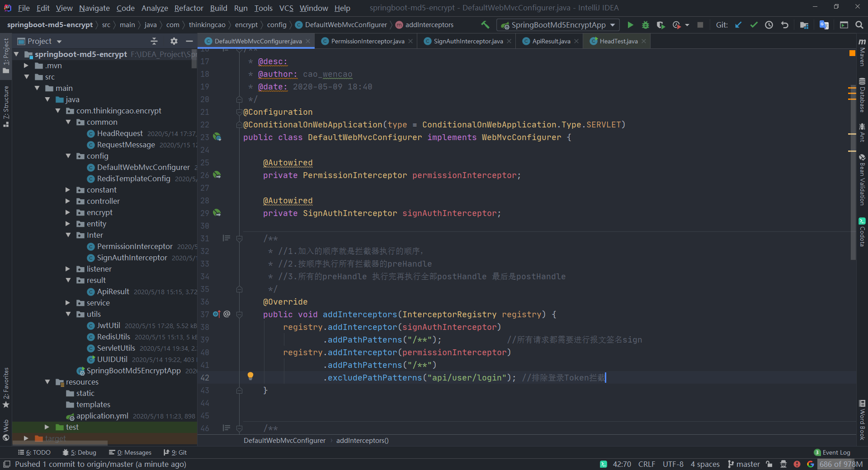The width and height of the screenshot is (868, 470).
Task: Toggle read-only lock icon in status bar
Action: (x=769, y=464)
